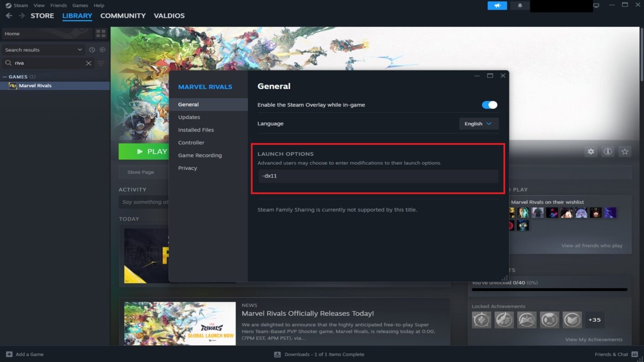The height and width of the screenshot is (362, 644).
Task: Click the Downloads icon in the bottom bar
Action: (x=277, y=354)
